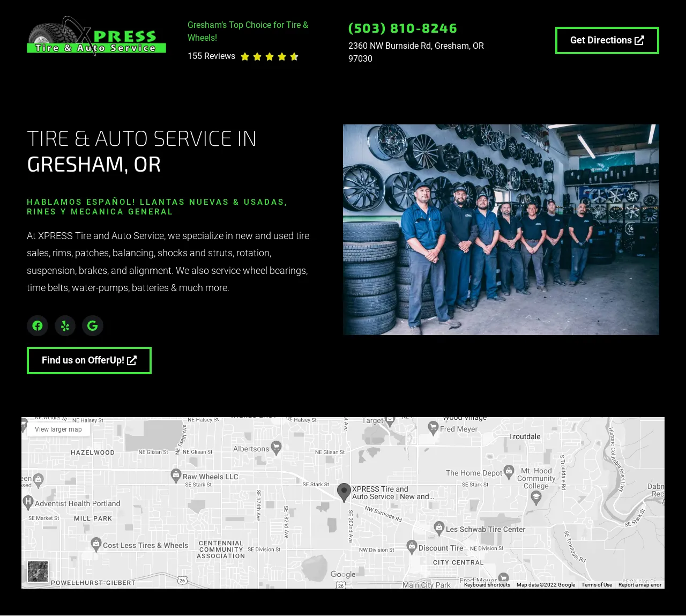Click the Troutdale label on the map

tap(525, 436)
